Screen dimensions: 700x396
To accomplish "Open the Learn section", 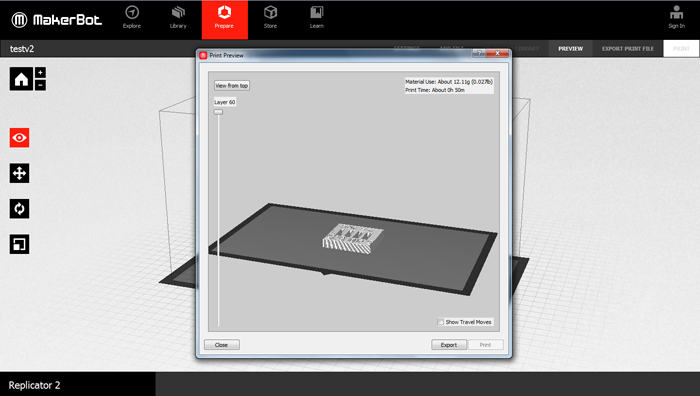I will coord(317,17).
